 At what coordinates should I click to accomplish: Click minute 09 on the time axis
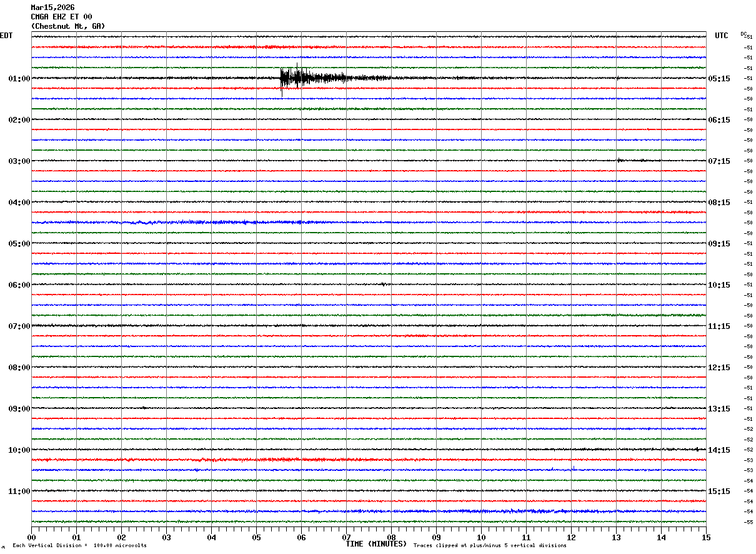point(436,537)
